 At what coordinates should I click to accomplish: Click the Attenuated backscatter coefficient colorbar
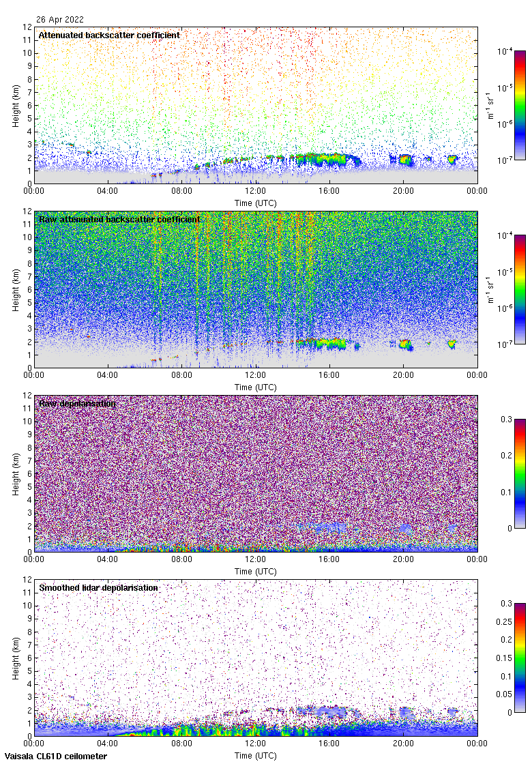(x=520, y=105)
